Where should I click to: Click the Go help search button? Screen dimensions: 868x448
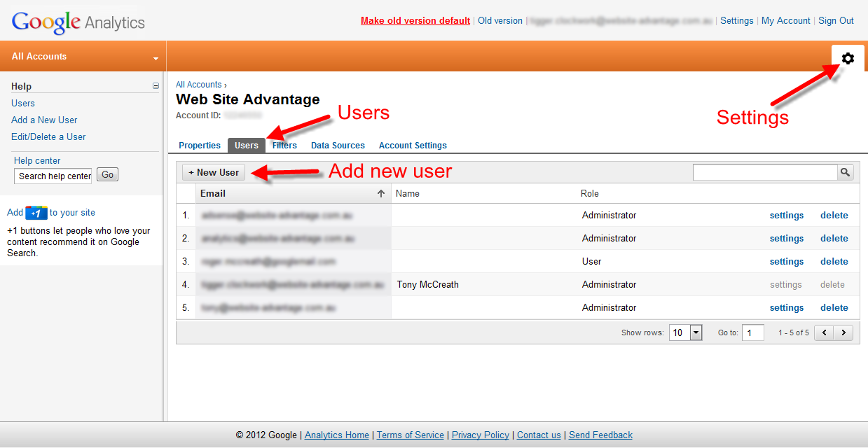click(x=107, y=175)
